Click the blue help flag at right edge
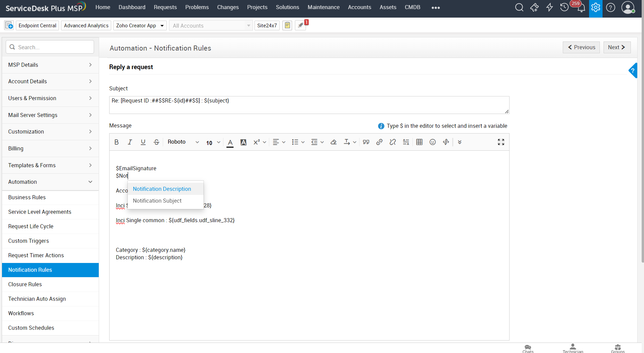The height and width of the screenshot is (353, 644). click(x=633, y=70)
